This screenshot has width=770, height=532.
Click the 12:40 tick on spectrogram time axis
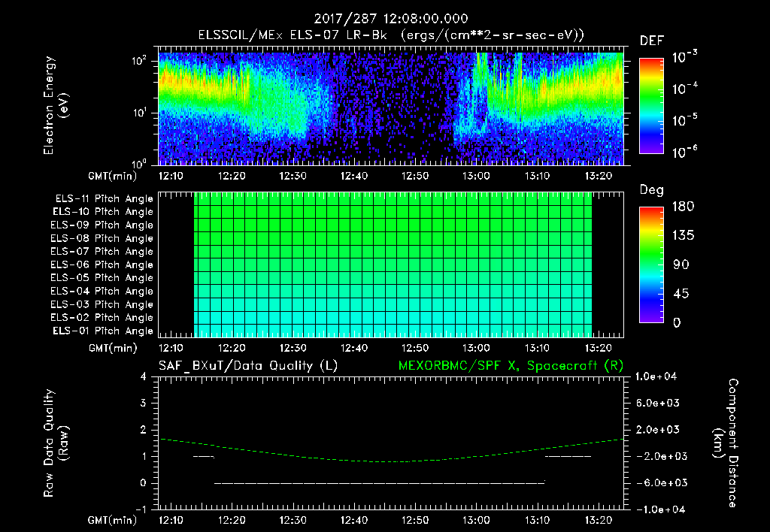click(354, 176)
